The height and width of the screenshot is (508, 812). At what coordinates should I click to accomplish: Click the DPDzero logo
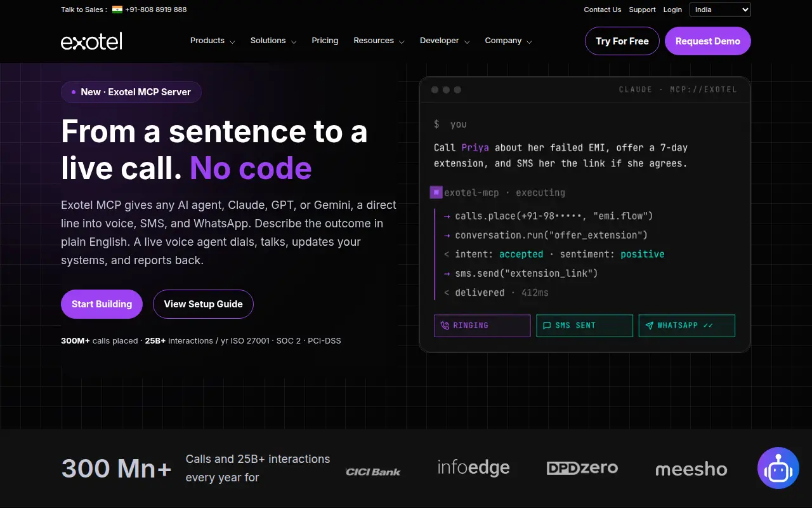click(x=582, y=468)
